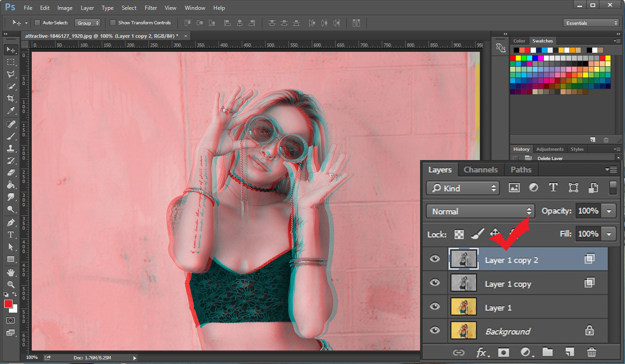Select the Paint Bucket tool
The width and height of the screenshot is (625, 364).
pos(11,185)
